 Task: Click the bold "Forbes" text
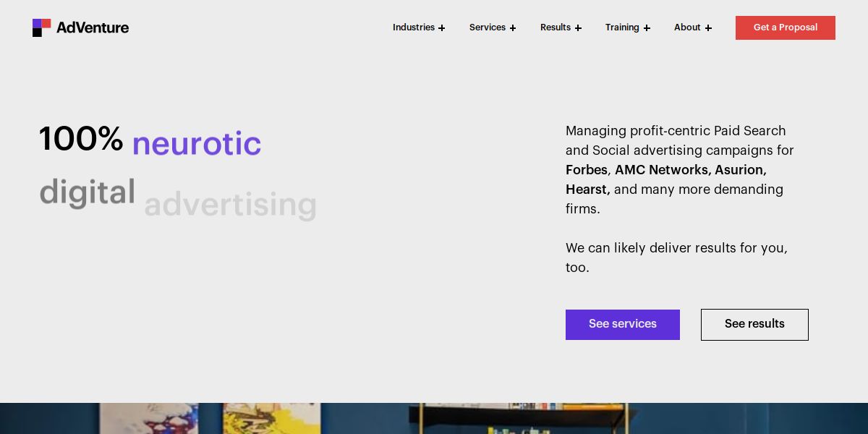click(x=587, y=170)
